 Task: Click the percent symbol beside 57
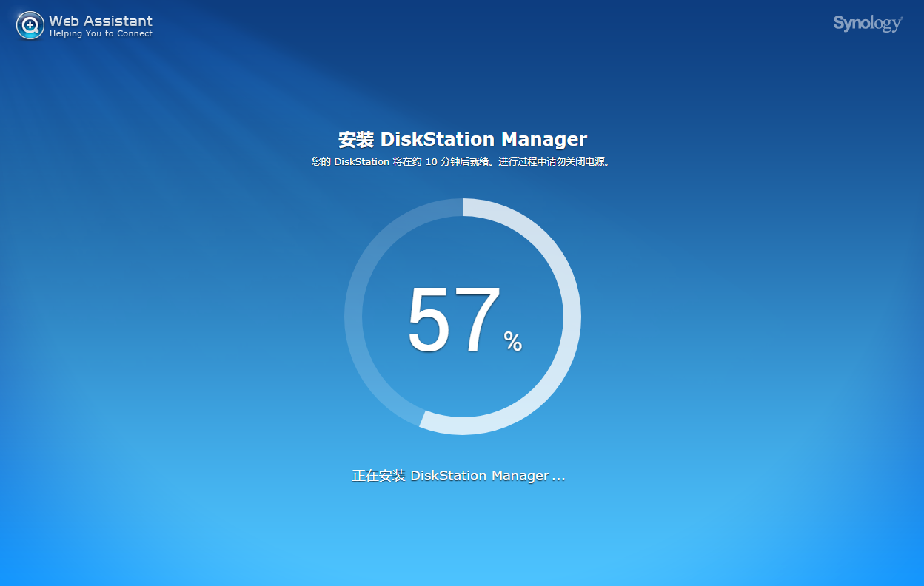(x=515, y=342)
